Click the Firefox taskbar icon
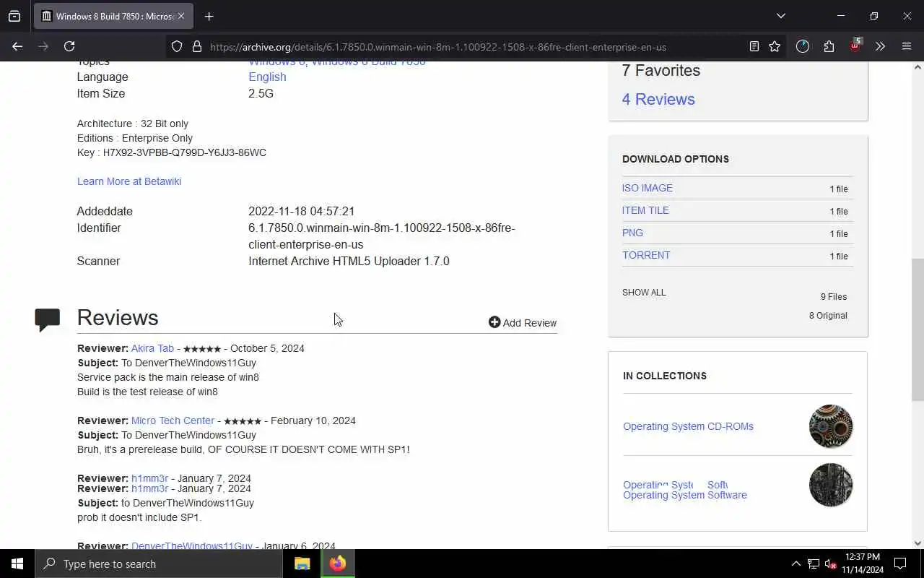 pyautogui.click(x=338, y=564)
